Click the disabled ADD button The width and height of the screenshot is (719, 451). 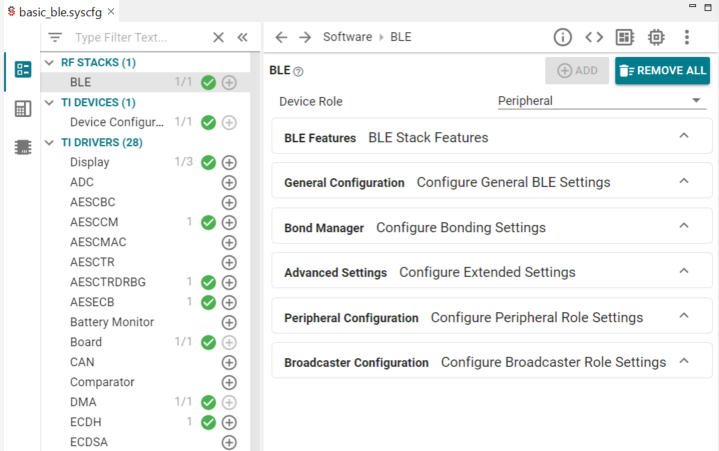point(577,71)
